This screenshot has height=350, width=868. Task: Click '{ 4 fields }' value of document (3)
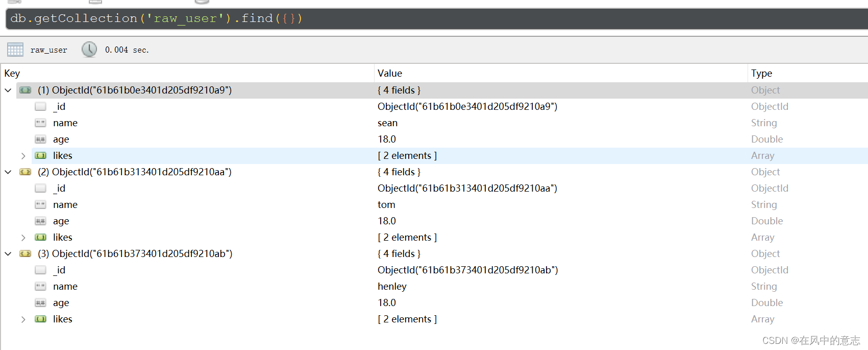(x=399, y=254)
